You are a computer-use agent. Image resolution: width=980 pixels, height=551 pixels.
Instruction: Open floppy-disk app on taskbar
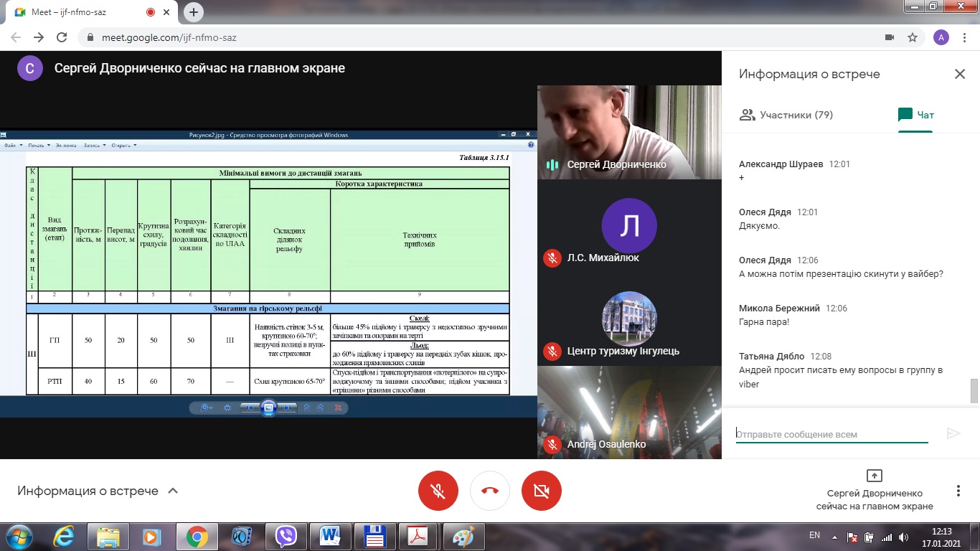(x=375, y=536)
